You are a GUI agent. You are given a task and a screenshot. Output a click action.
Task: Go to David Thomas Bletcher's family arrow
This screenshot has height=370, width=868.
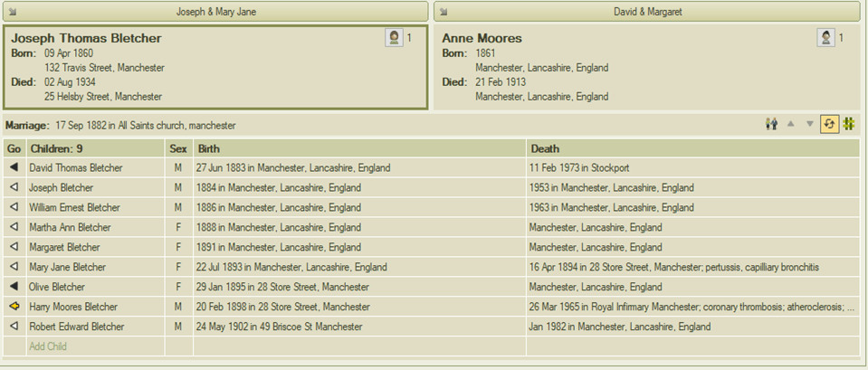tap(14, 168)
